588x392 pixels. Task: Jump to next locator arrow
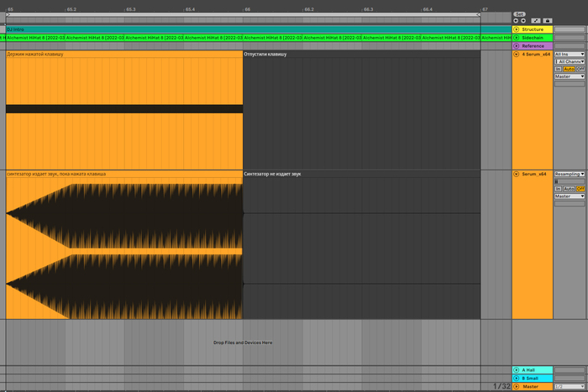click(x=522, y=21)
